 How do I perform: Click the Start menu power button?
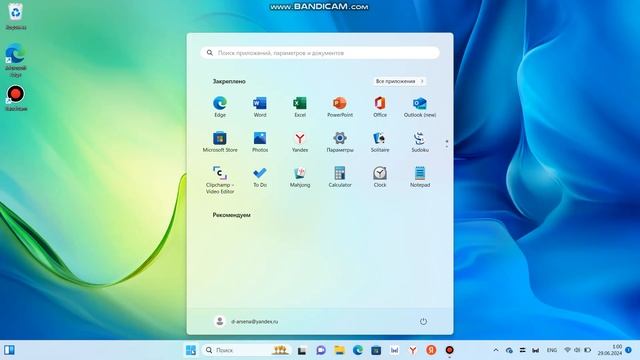(x=423, y=321)
